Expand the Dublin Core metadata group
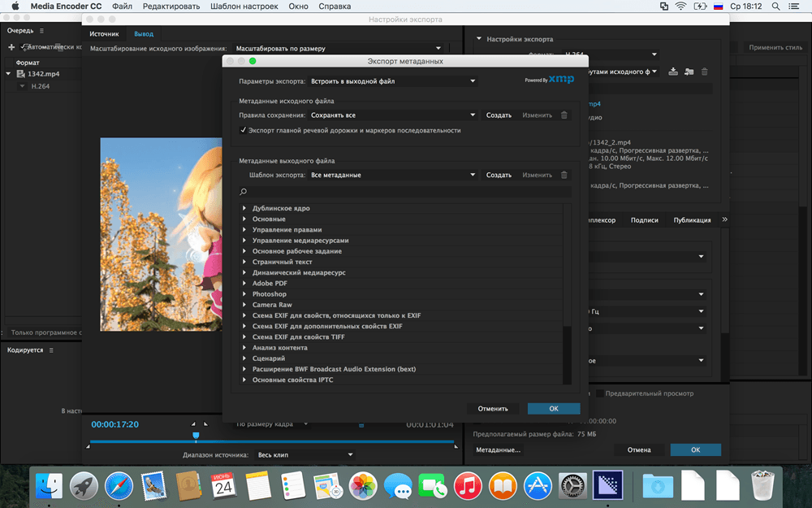Viewport: 812px width, 508px height. point(244,208)
